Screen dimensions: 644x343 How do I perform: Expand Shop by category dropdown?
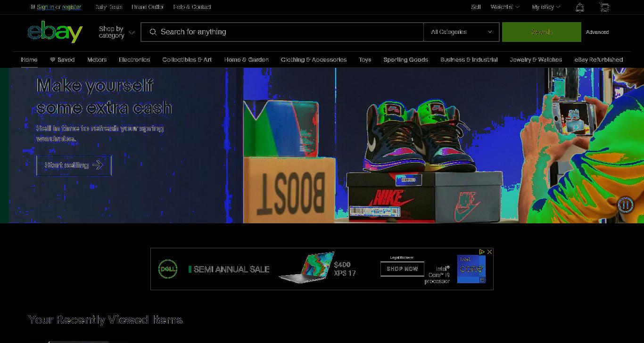tap(116, 32)
